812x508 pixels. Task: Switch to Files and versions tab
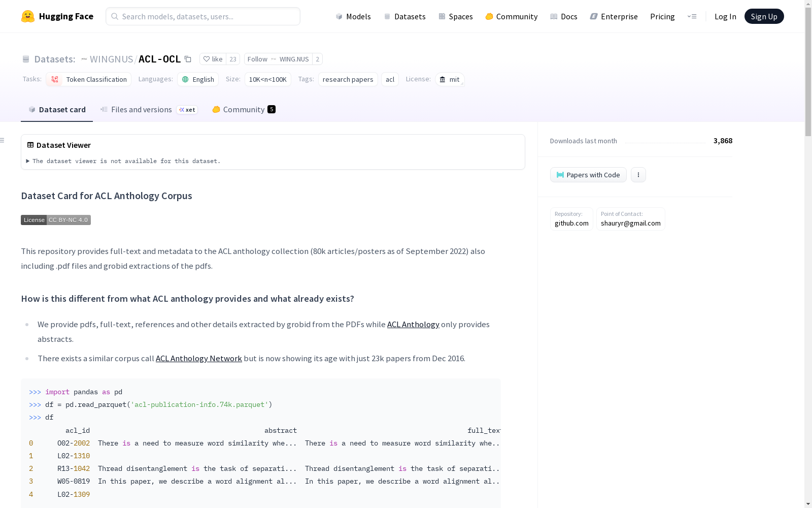pos(149,110)
